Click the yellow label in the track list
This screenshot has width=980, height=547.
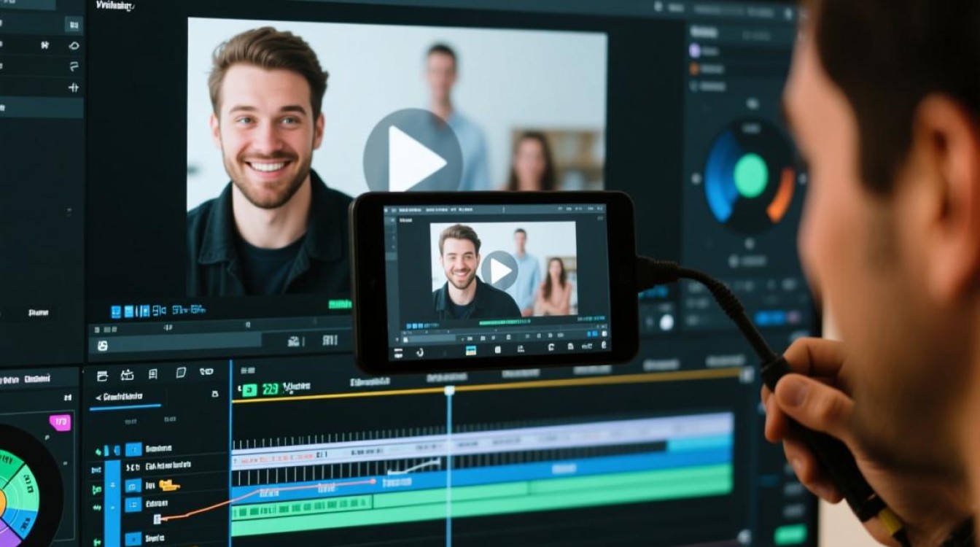[169, 485]
